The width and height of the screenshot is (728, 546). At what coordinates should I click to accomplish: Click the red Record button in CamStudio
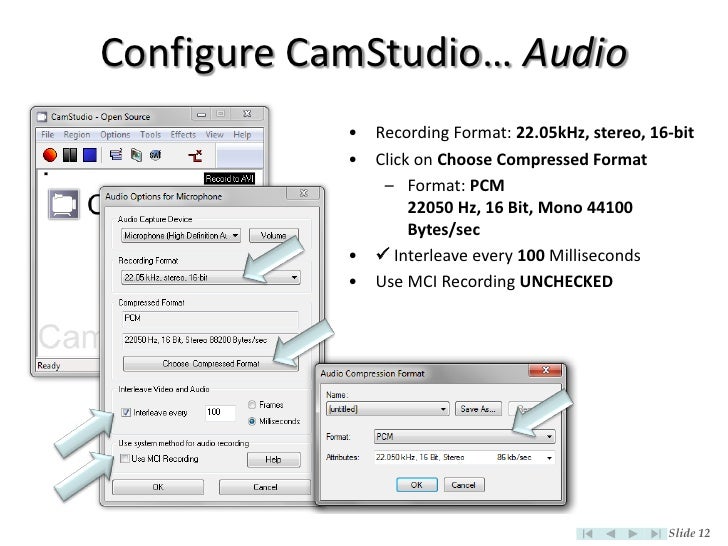50,155
